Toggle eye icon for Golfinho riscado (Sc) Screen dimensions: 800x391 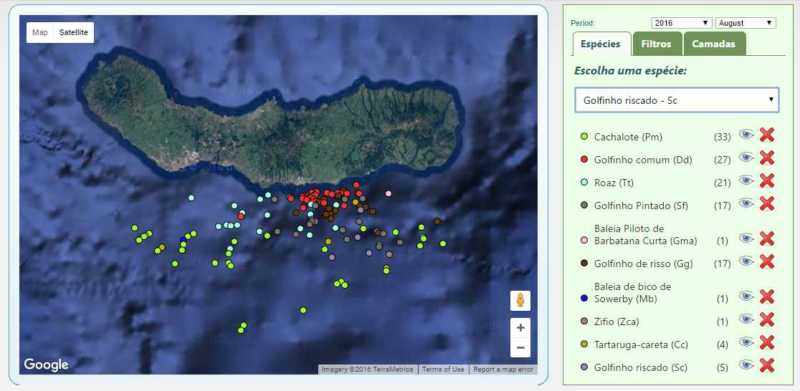pyautogui.click(x=746, y=365)
